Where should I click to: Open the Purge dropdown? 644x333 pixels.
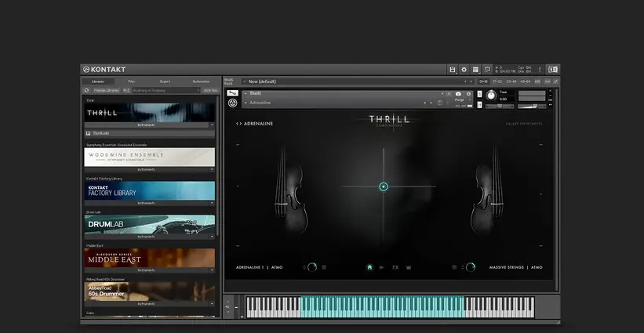pyautogui.click(x=463, y=100)
